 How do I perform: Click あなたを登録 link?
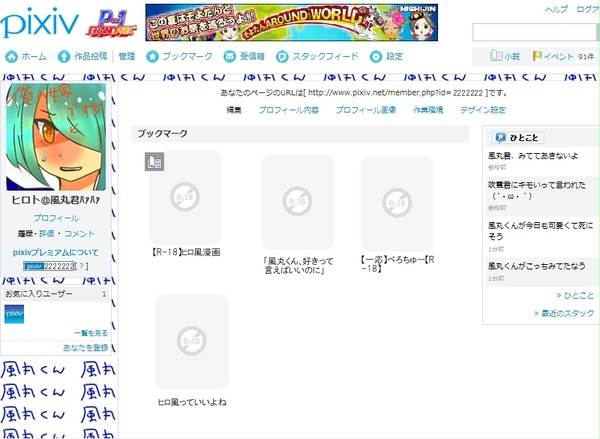pos(85,348)
